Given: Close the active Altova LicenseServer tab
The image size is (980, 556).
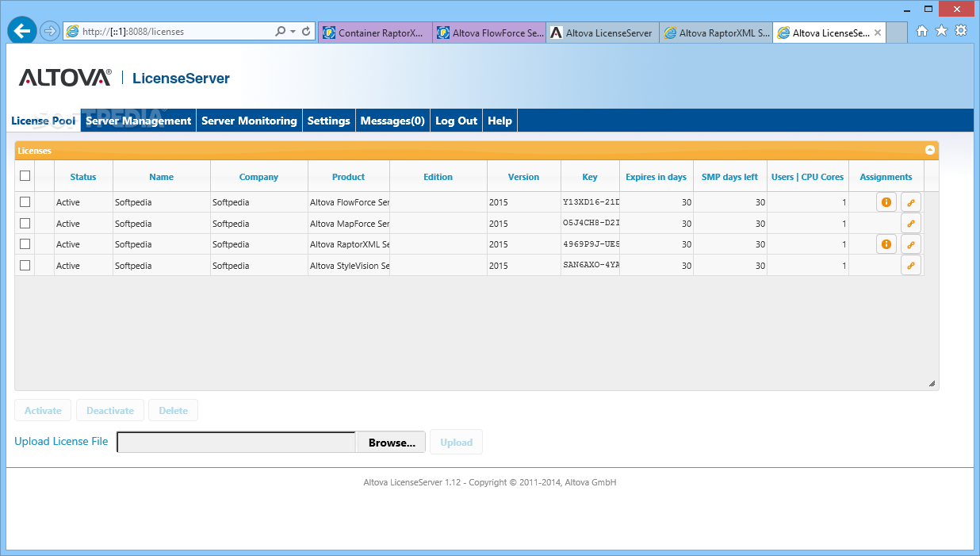Looking at the screenshot, I should (x=878, y=33).
